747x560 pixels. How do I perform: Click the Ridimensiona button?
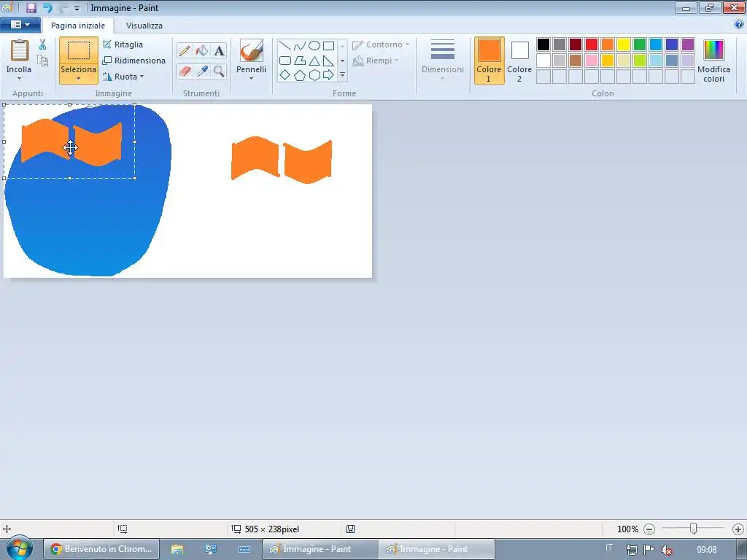(134, 61)
